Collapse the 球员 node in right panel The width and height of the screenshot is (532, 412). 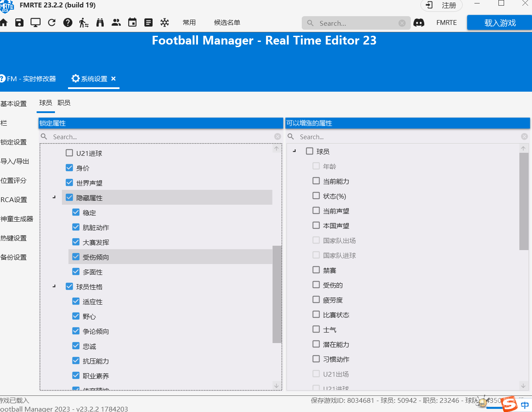pos(294,151)
